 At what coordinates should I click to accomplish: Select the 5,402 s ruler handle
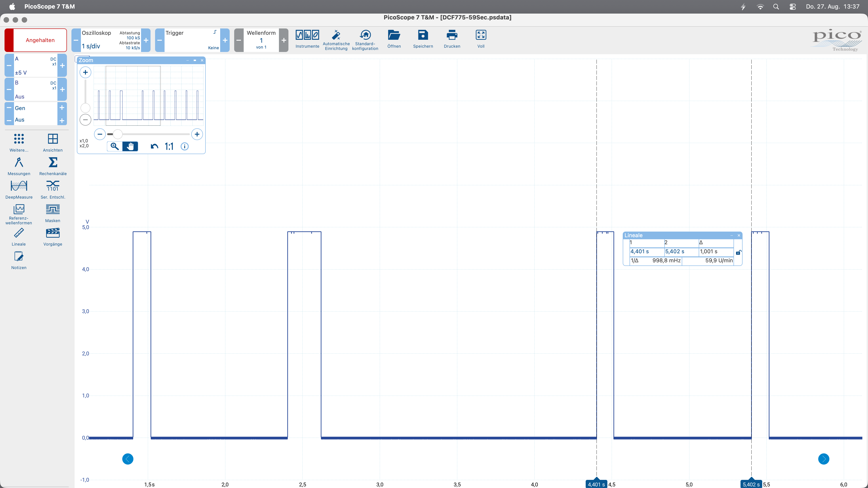click(x=751, y=484)
